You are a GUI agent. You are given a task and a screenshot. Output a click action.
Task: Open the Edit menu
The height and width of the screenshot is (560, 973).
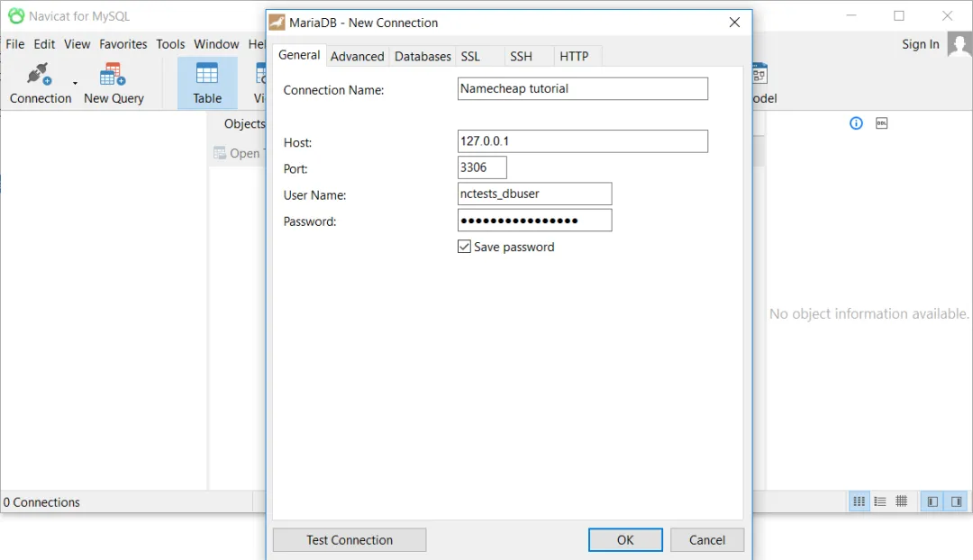click(44, 44)
